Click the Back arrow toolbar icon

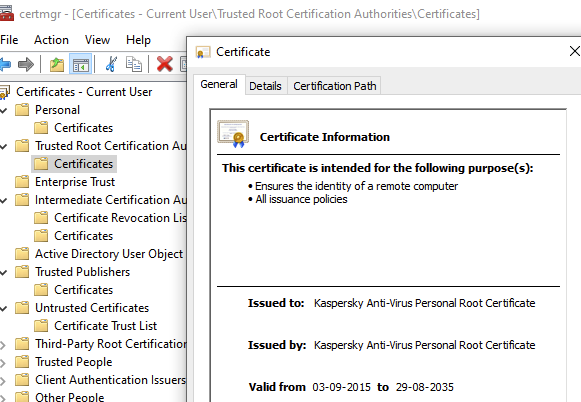pos(5,64)
